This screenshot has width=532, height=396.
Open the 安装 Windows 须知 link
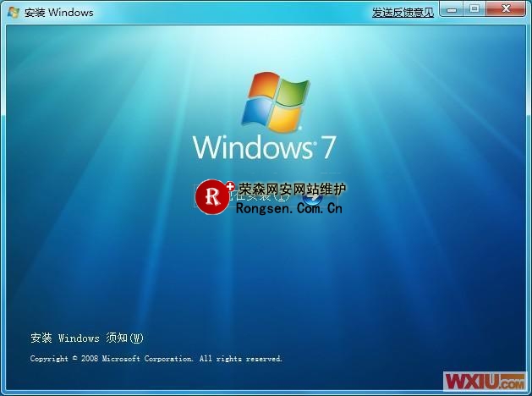[87, 338]
